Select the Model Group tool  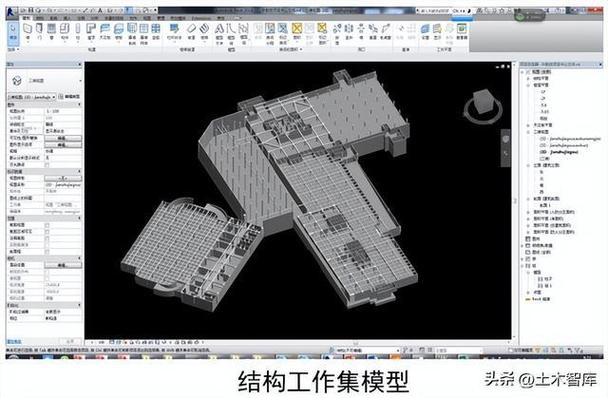[x=244, y=33]
